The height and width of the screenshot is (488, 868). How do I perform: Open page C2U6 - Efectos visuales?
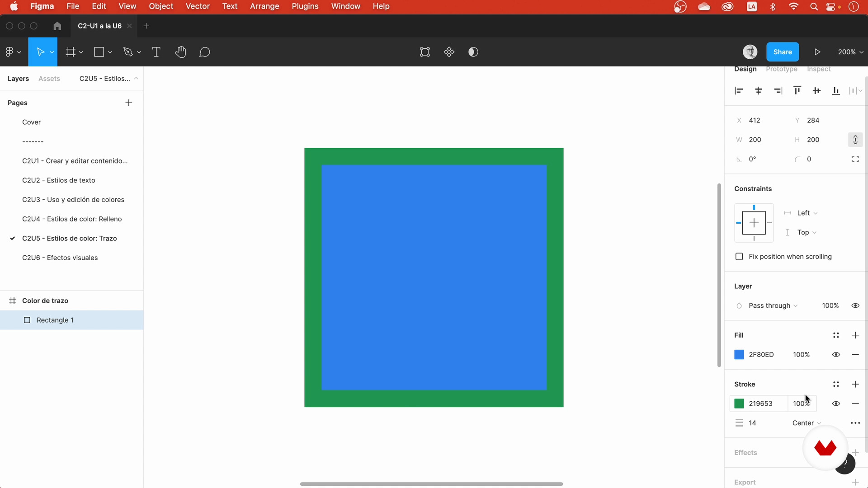(60, 258)
